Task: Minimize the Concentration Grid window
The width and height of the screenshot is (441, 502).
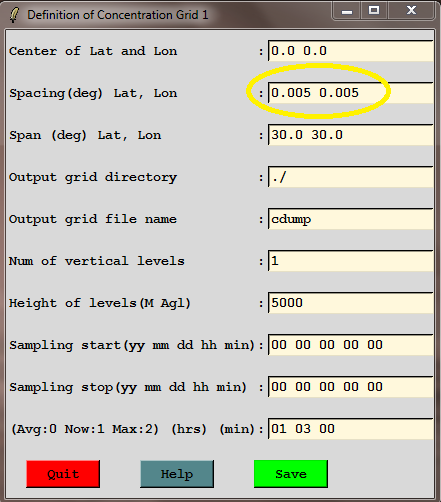Action: 347,11
